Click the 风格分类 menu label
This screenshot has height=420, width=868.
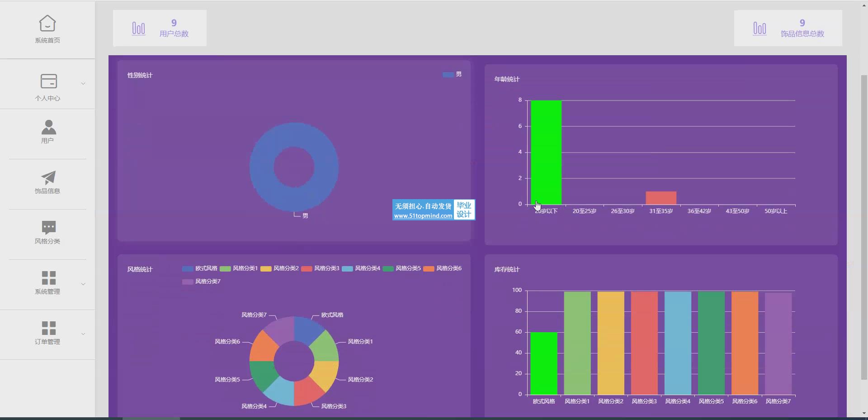click(47, 241)
